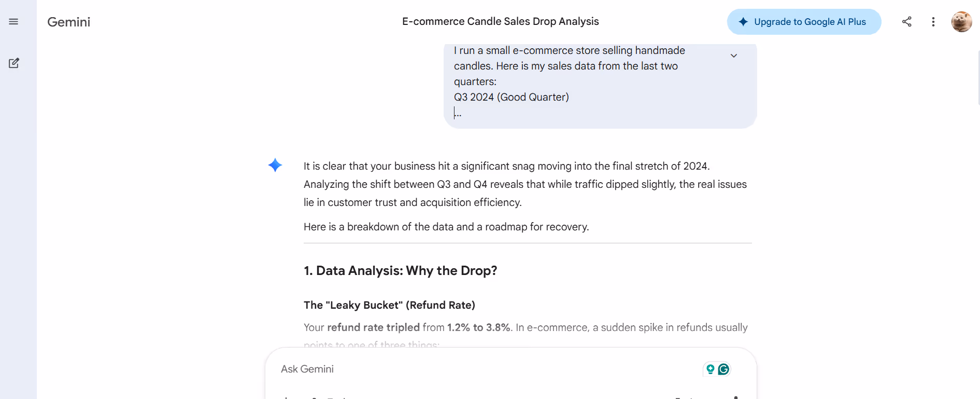Start a new chat with pencil icon
980x399 pixels.
14,63
